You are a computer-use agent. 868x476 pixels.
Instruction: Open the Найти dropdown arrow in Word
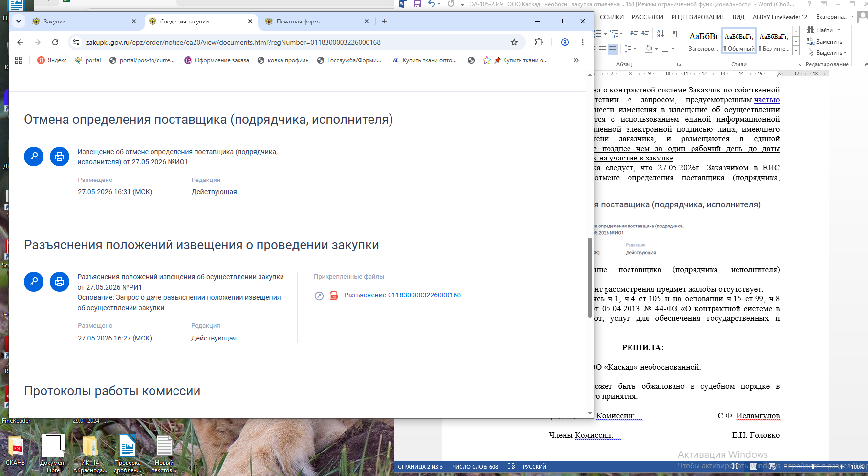(839, 30)
